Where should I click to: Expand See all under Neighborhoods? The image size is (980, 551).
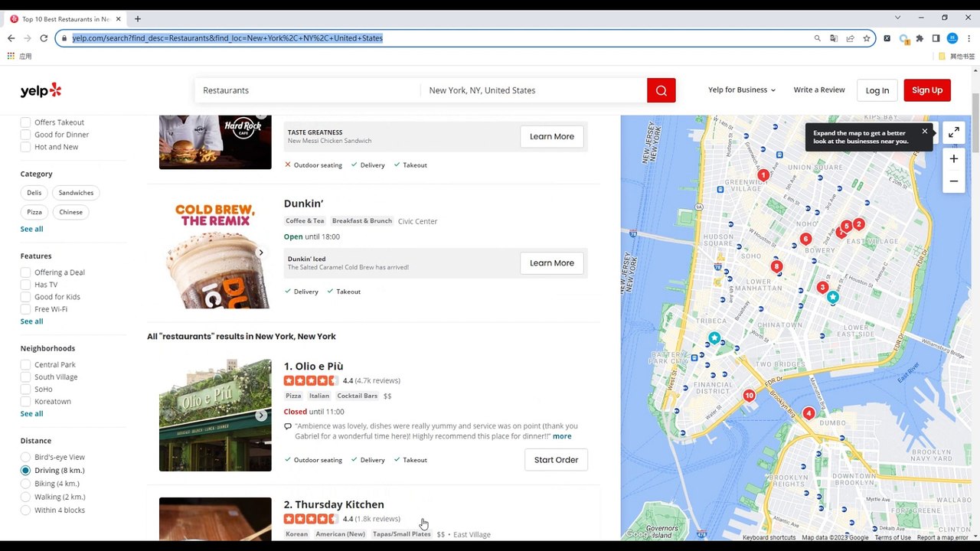click(x=31, y=414)
